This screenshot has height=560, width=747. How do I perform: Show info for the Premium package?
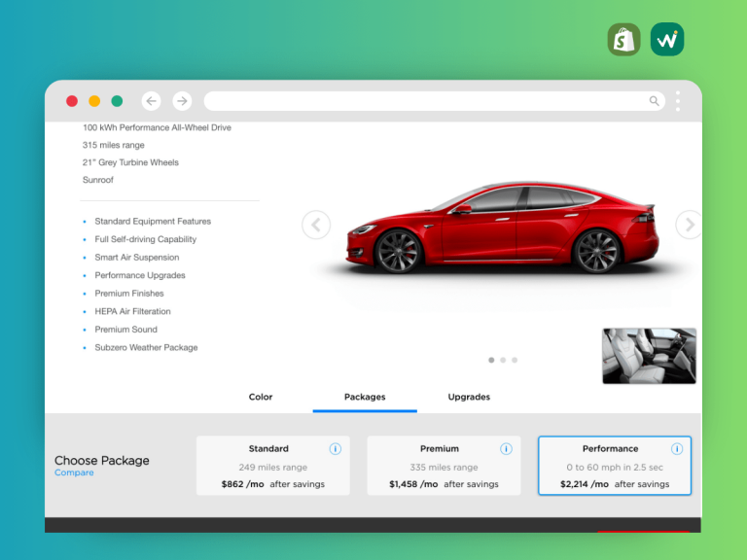(506, 449)
